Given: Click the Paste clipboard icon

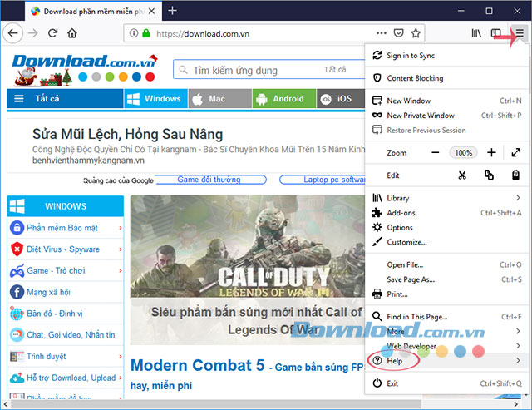Looking at the screenshot, I should tap(515, 175).
